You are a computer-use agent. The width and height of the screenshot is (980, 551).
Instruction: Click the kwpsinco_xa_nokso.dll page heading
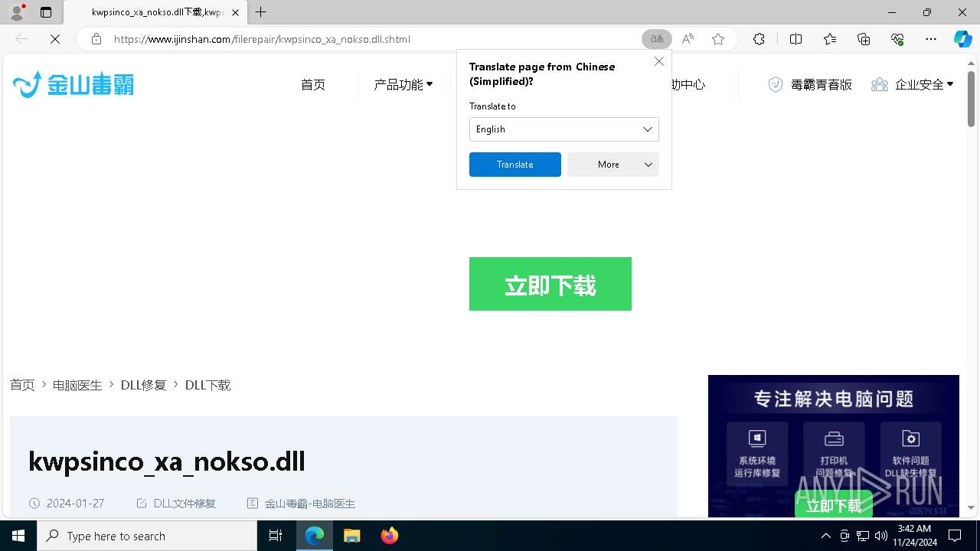click(166, 461)
